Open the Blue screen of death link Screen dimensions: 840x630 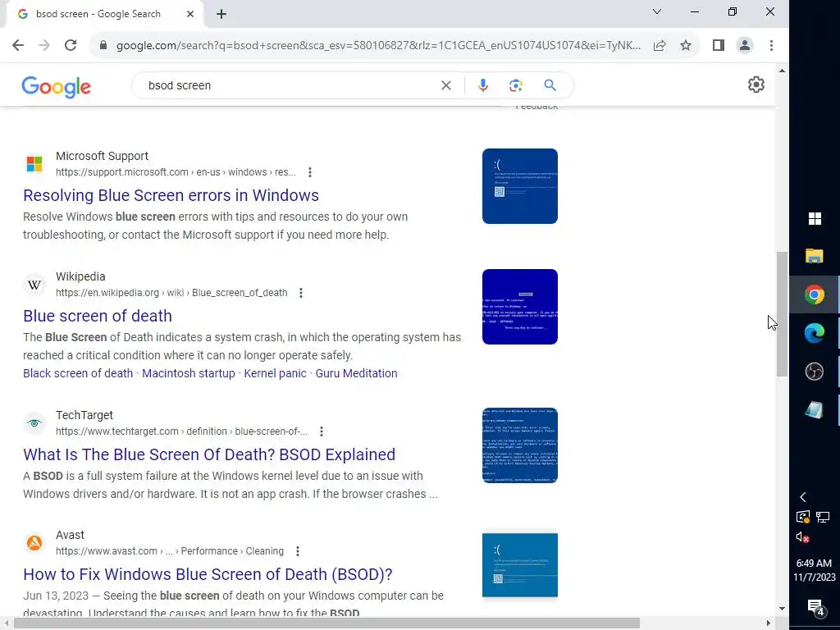click(x=98, y=316)
